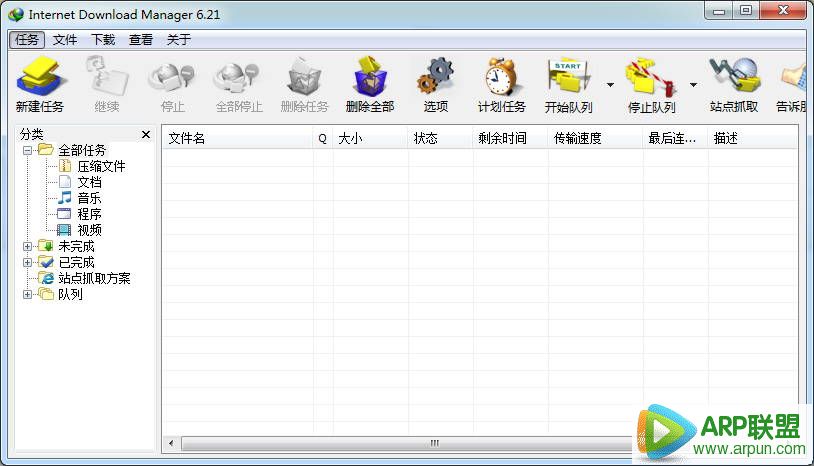
Task: Select 队列 folder
Action: coord(61,295)
